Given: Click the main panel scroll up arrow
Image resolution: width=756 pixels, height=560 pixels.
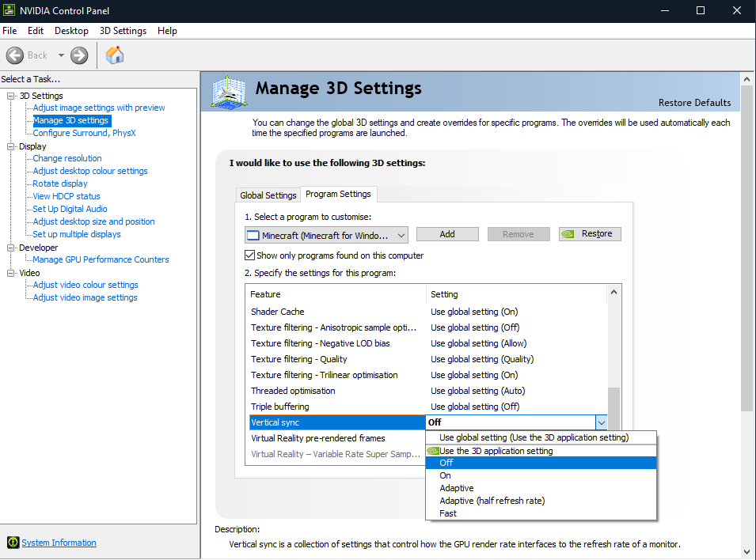Looking at the screenshot, I should [747, 79].
